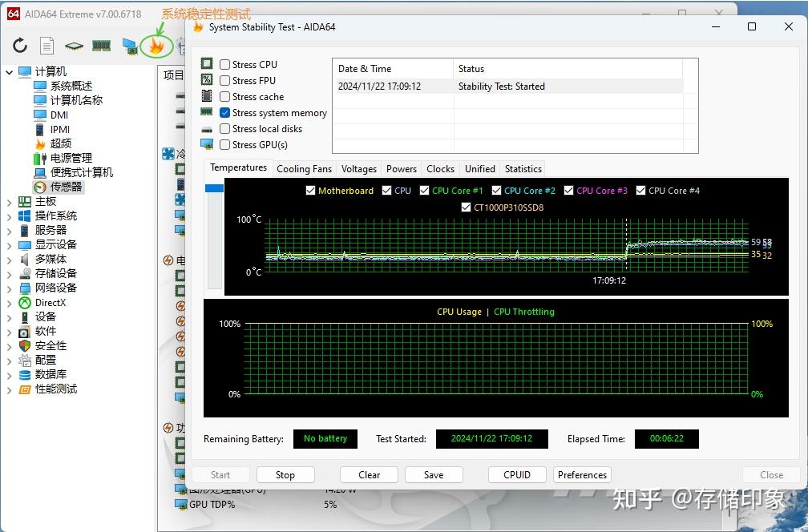This screenshot has width=808, height=532.
Task: Enable Stress CPU checkbox
Action: pos(224,64)
